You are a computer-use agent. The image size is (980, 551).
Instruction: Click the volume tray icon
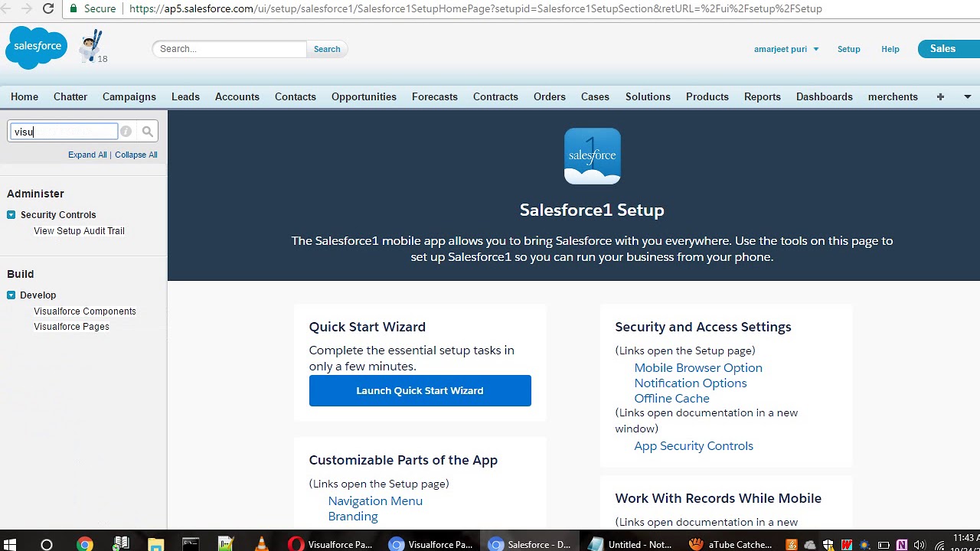pos(920,545)
